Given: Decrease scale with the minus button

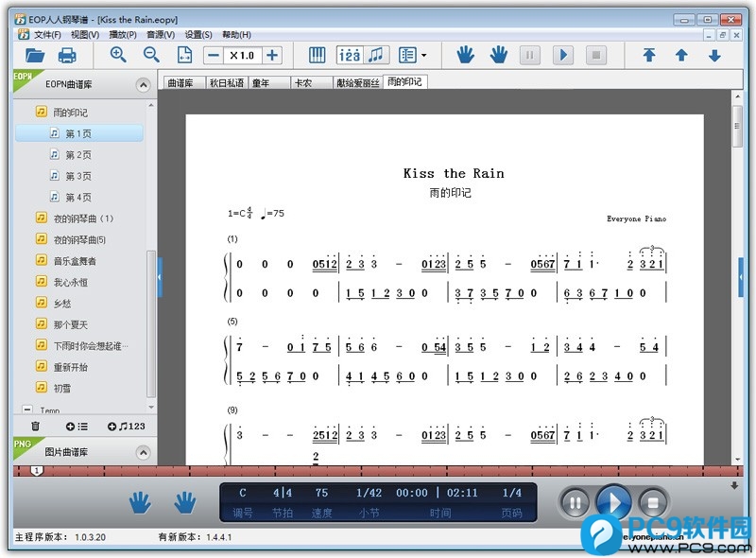Looking at the screenshot, I should click(x=214, y=55).
